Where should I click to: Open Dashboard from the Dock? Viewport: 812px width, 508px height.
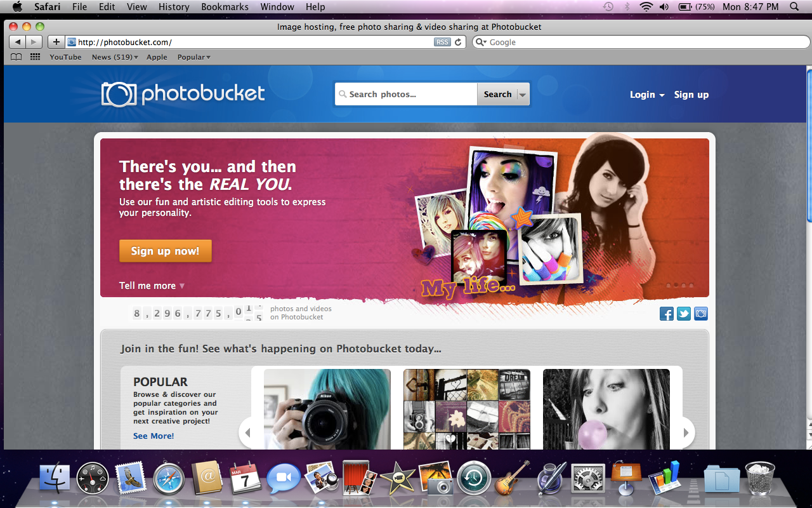(x=93, y=479)
